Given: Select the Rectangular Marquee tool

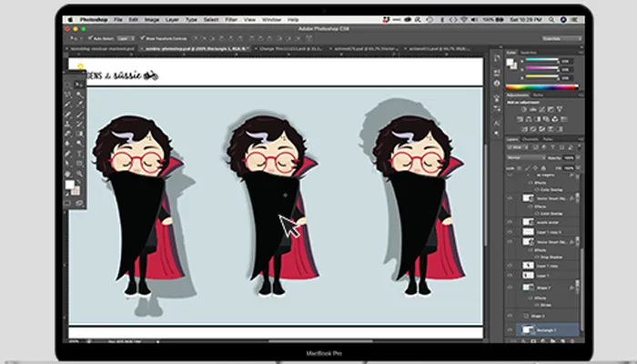Looking at the screenshot, I should 68,85.
